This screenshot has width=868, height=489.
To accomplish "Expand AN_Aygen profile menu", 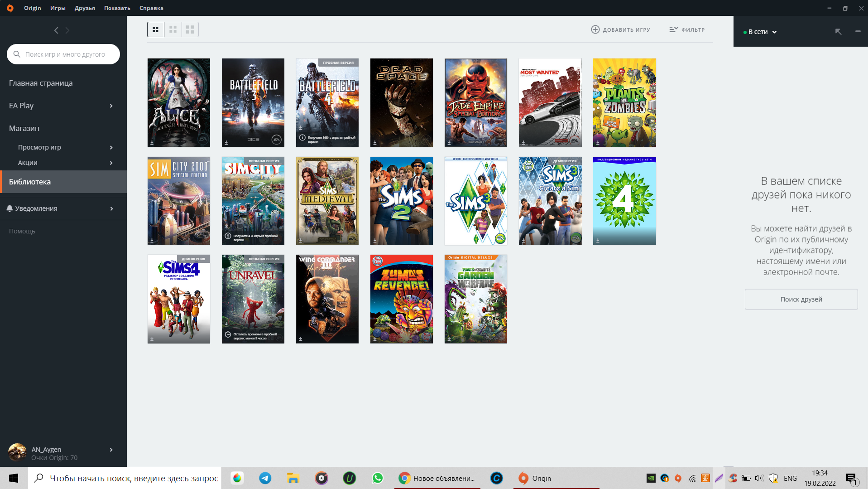I will tap(111, 450).
